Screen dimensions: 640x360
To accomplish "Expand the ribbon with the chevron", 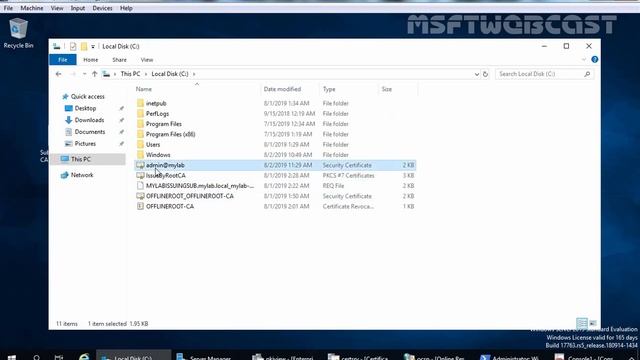I will [584, 60].
